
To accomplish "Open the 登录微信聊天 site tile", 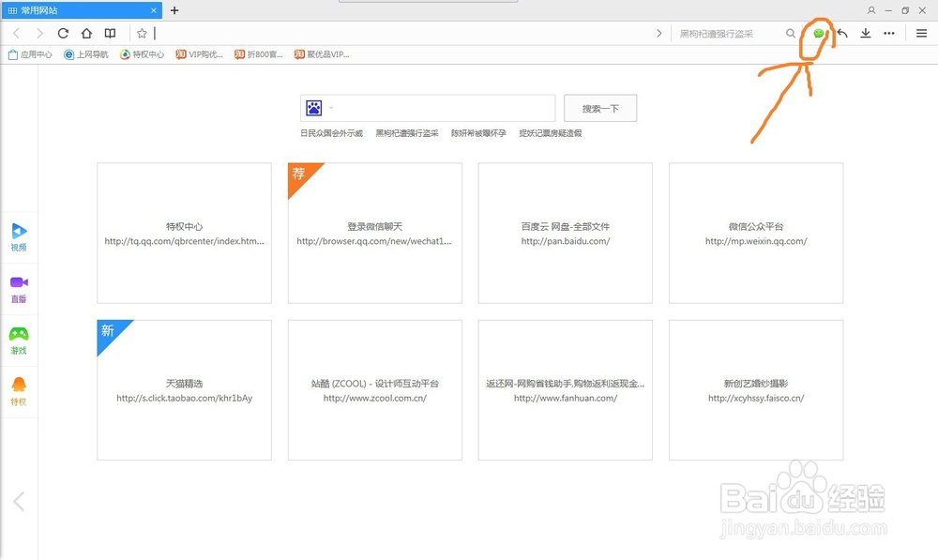I will [375, 234].
